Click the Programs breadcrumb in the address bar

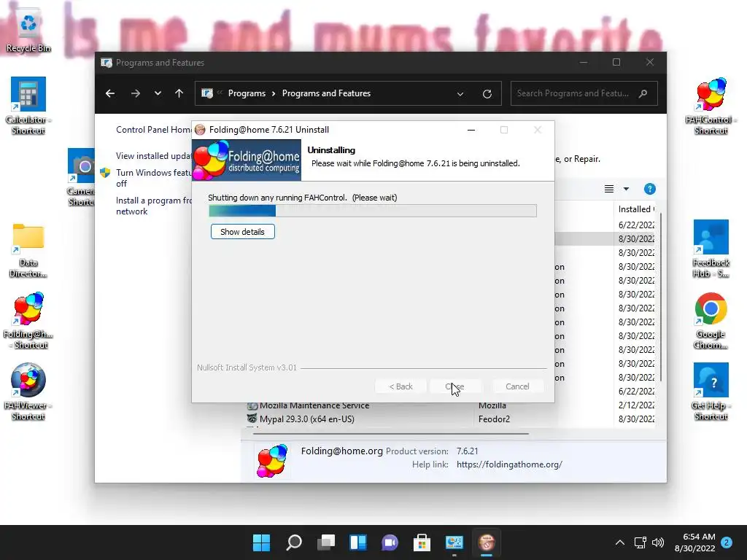click(x=247, y=93)
